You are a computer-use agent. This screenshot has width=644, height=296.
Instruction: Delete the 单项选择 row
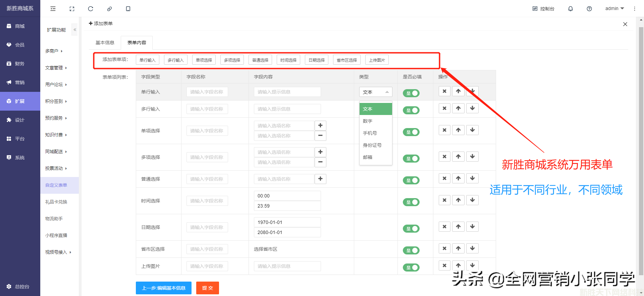click(x=444, y=130)
